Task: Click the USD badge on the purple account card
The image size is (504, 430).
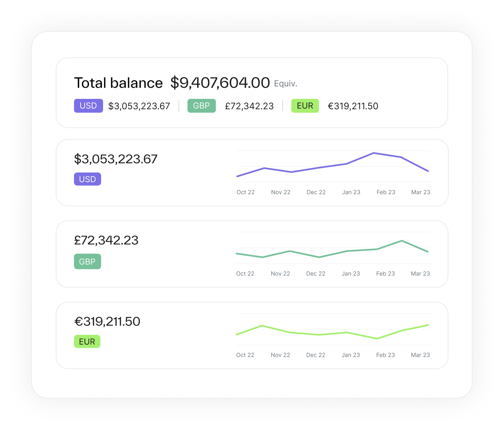Action: [87, 179]
